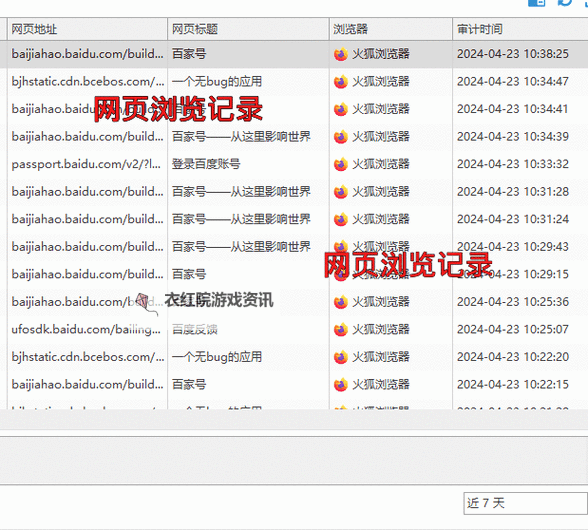Select the bjhstatic.cdn.bcebos.com URL at 10:22:20
Image resolution: width=588 pixels, height=530 pixels.
(88, 357)
